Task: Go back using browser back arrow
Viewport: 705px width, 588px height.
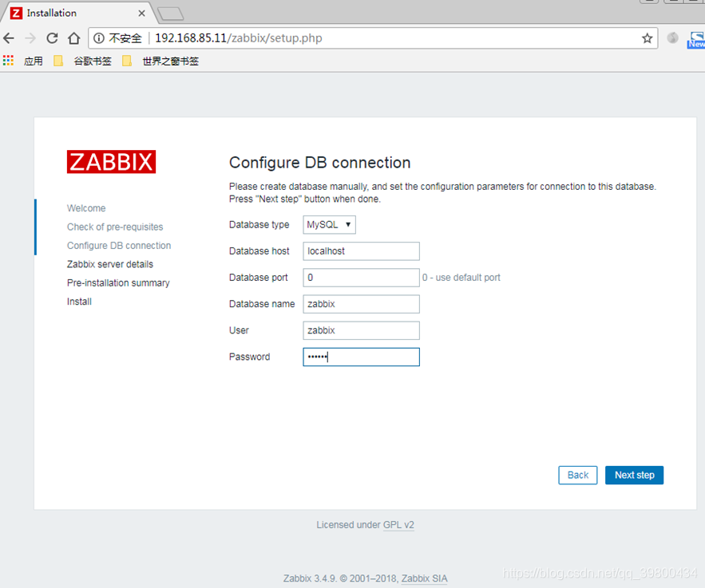Action: click(x=9, y=38)
